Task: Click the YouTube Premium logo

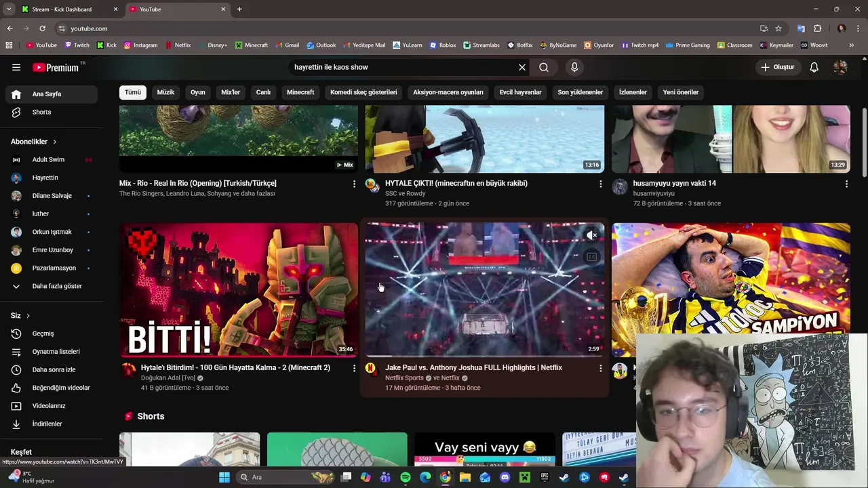Action: pyautogui.click(x=56, y=67)
